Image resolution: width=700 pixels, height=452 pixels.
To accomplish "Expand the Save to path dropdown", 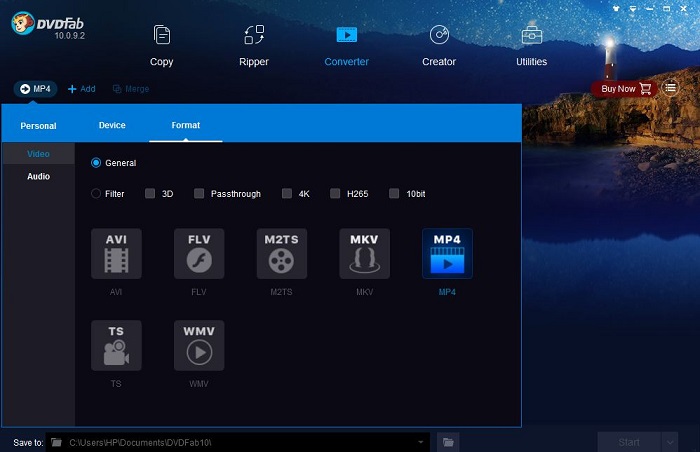I will (x=421, y=442).
